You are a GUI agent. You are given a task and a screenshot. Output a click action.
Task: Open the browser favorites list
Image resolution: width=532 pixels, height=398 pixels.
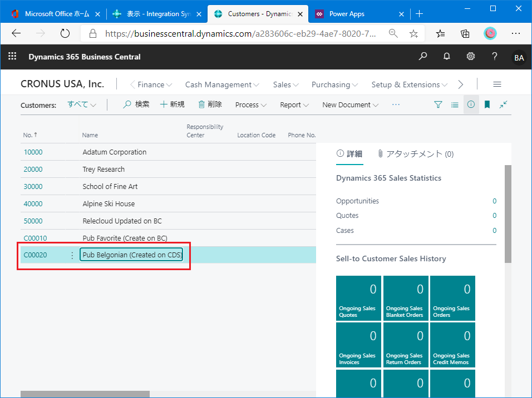[x=440, y=33]
